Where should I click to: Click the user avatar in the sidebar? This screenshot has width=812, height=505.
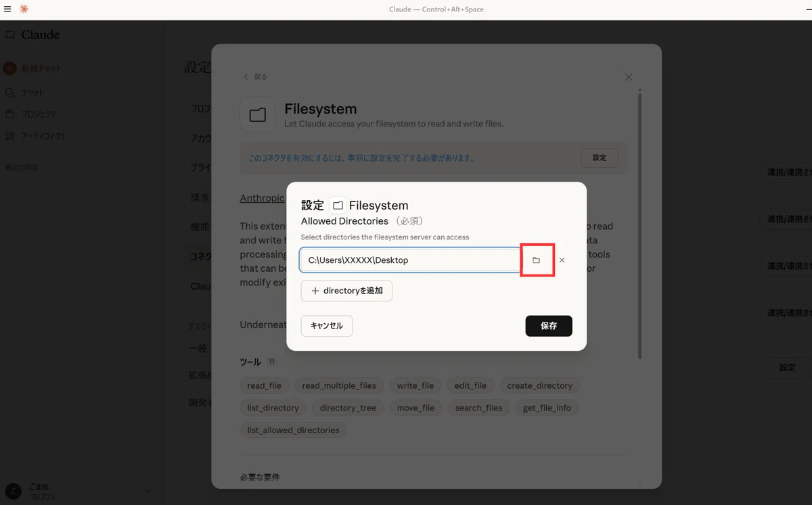13,491
